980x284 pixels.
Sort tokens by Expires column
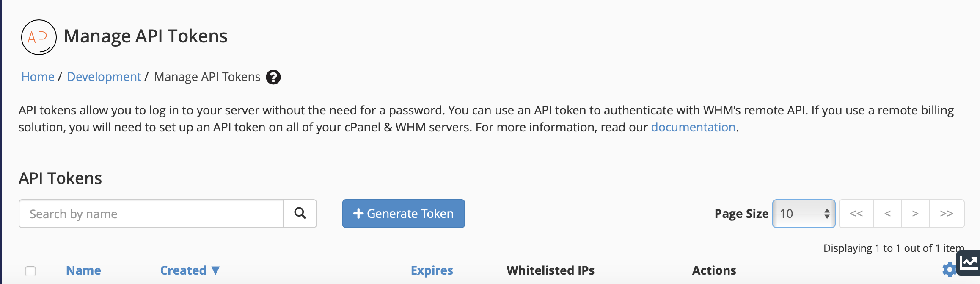(432, 270)
